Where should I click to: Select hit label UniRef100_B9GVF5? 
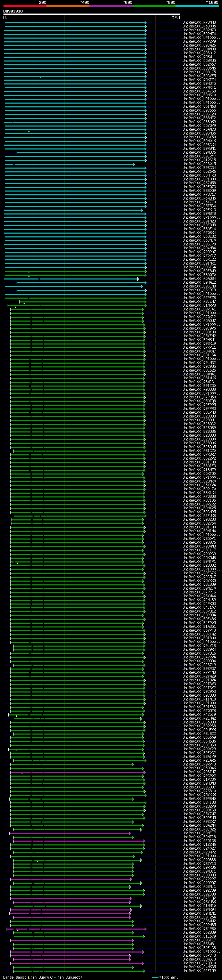[199, 76]
